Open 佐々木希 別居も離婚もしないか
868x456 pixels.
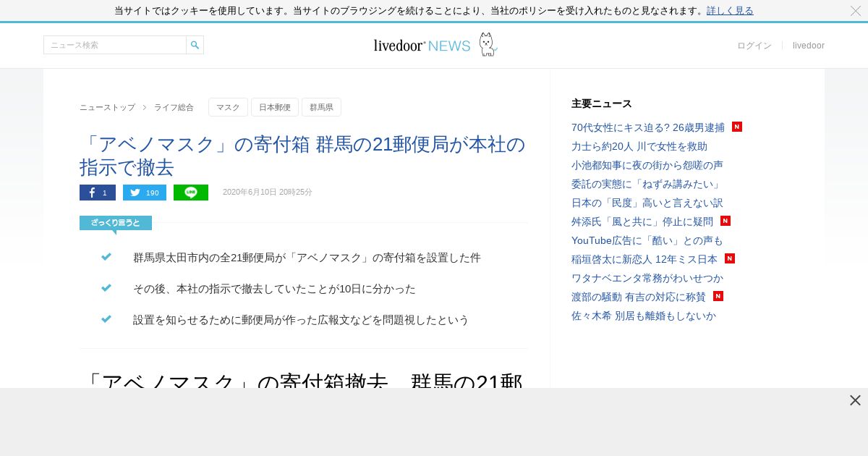[x=644, y=316]
